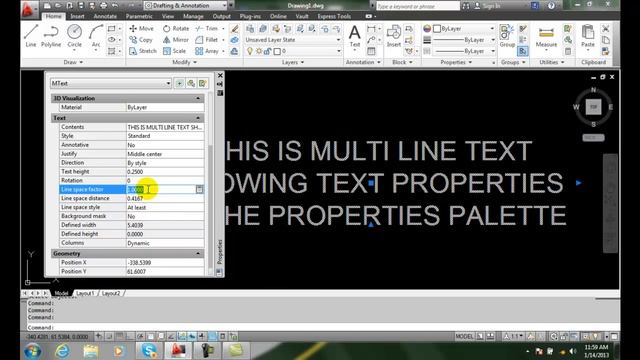Collapse the 3D Visualization section
The width and height of the screenshot is (640, 360).
point(198,98)
